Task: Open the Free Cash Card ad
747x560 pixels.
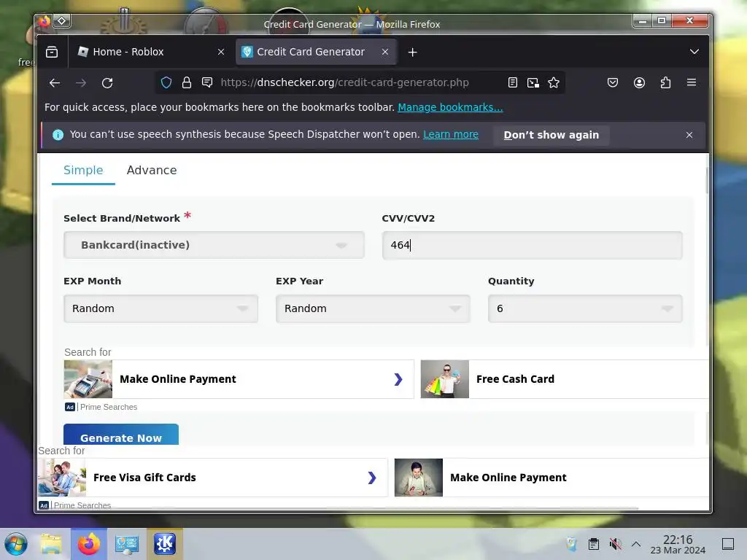Action: [x=565, y=379]
